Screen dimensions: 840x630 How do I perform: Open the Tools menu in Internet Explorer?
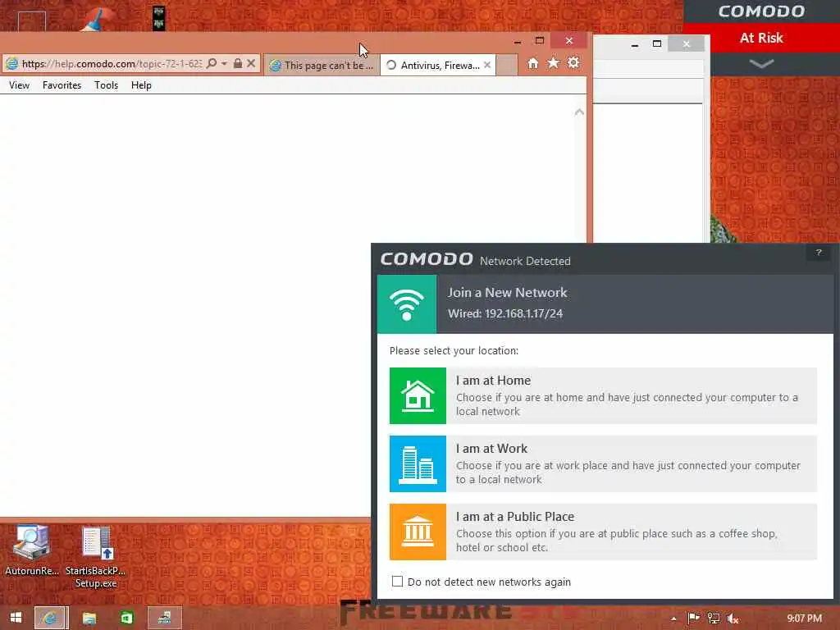click(x=106, y=85)
